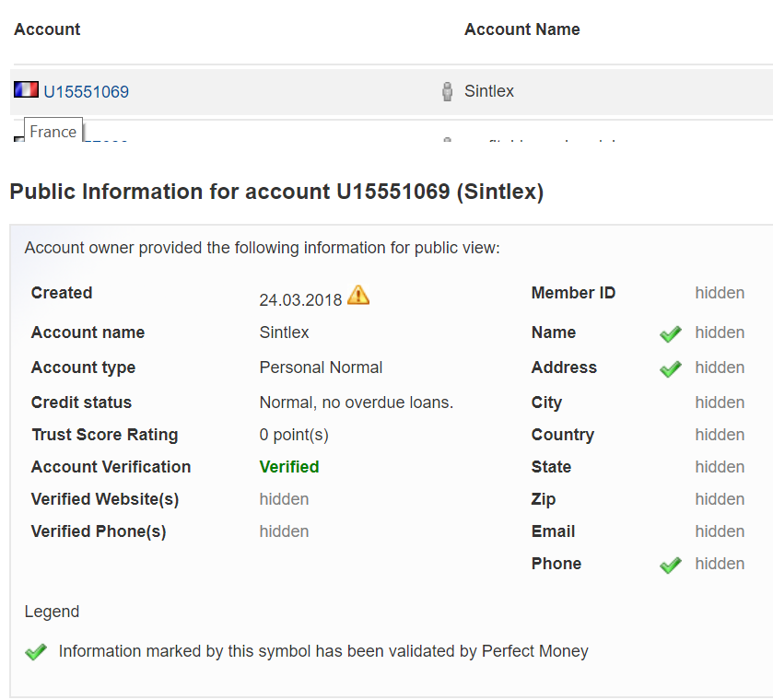This screenshot has height=700, width=773.
Task: Click the green checkmark in the Name row
Action: coord(671,333)
